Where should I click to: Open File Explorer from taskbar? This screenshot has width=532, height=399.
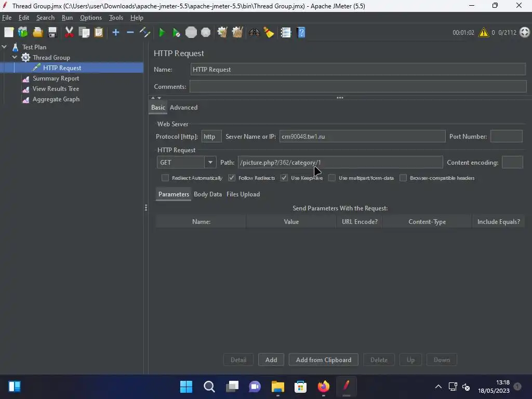click(277, 387)
